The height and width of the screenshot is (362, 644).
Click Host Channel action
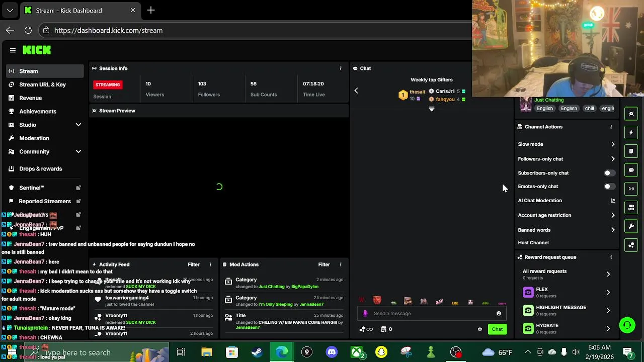point(533,243)
